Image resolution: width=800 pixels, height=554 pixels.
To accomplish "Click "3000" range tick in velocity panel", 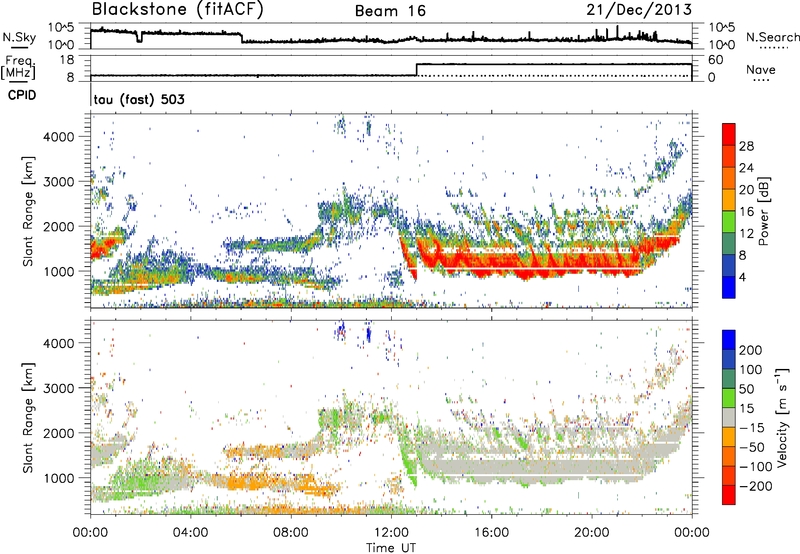I will coord(58,388).
